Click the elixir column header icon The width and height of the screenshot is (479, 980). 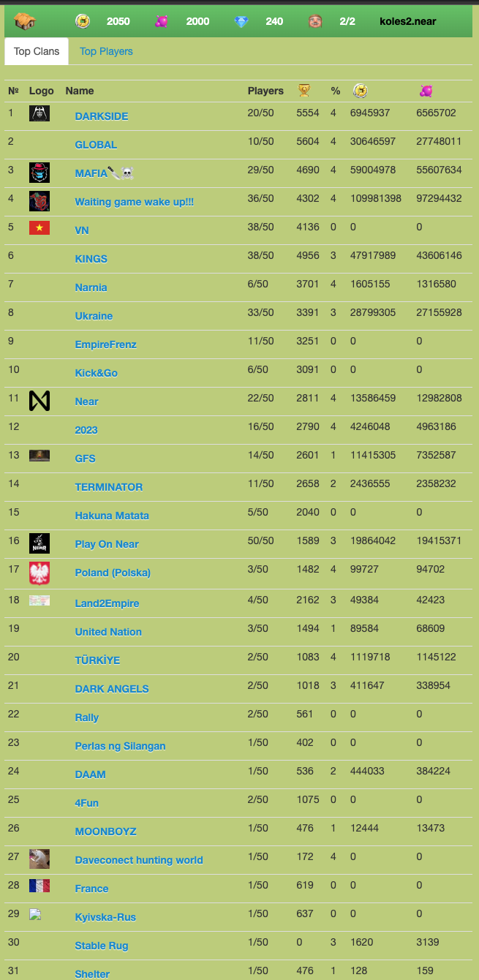[426, 91]
